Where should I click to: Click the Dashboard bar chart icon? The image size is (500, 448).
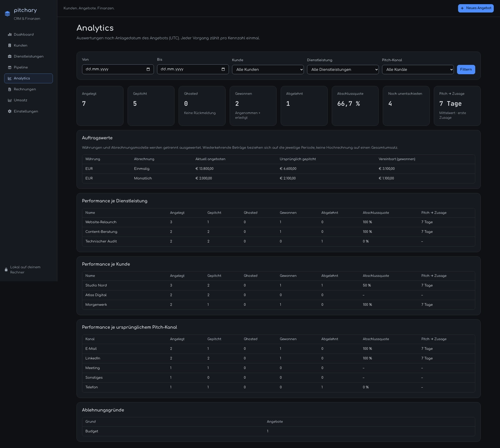[10, 35]
